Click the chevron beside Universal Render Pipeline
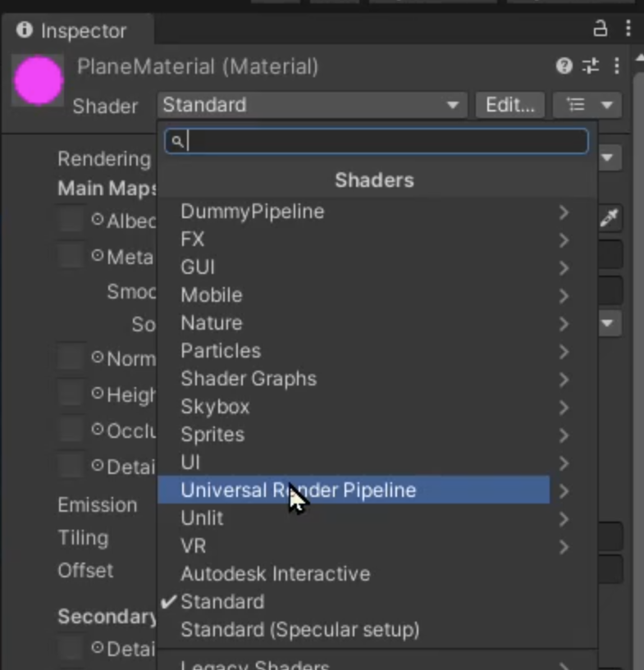Viewport: 644px width, 670px height. [x=564, y=491]
